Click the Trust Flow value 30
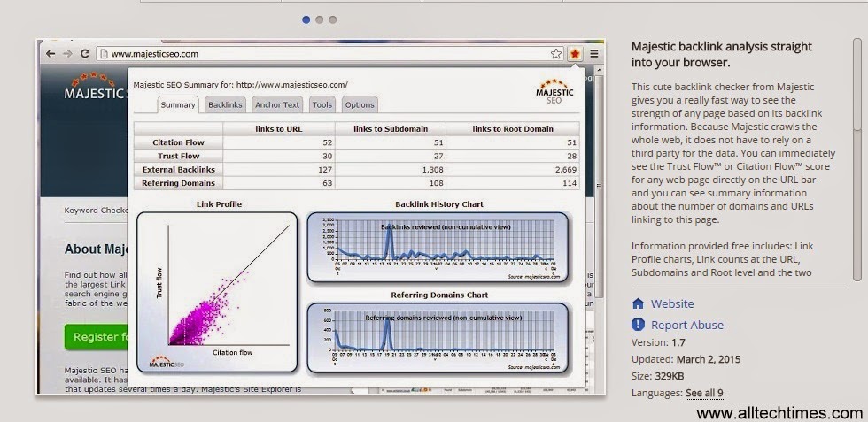Screen dimensions: 868x422 328,156
